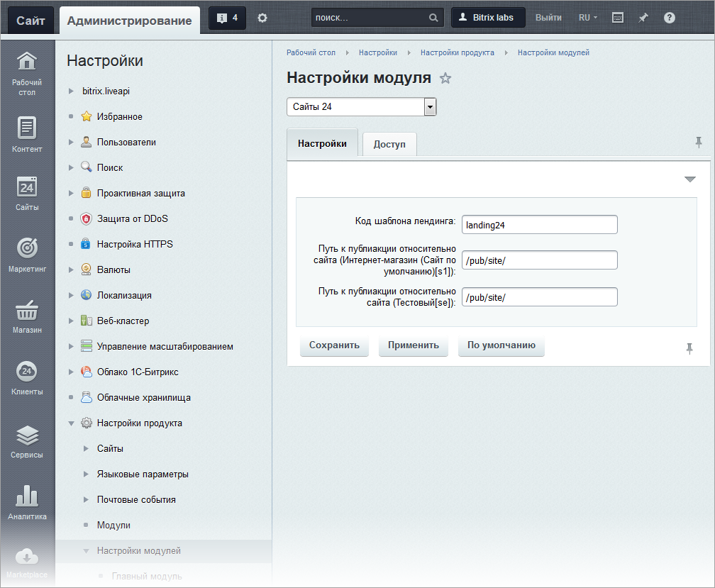Viewport: 715px width, 588px height.
Task: Open the Рабочий стол sidebar section
Action: click(x=27, y=73)
